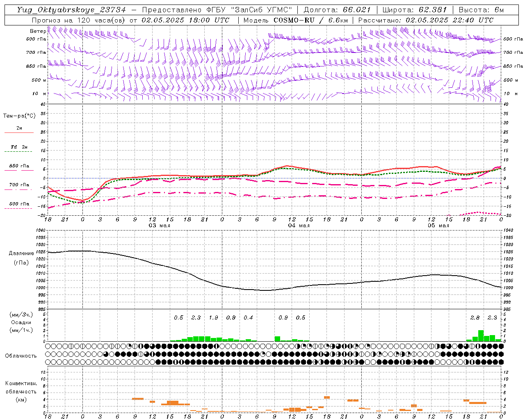Image resolution: width=525 pixels, height=420 pixels.
Task: Select the Долгота: 66.021 header field
Action: coord(337,10)
